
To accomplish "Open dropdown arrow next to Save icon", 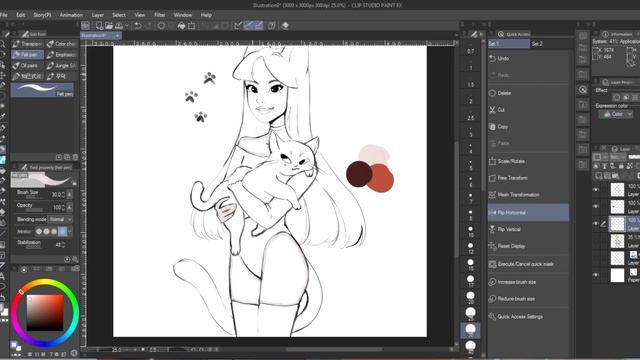I will pyautogui.click(x=127, y=26).
